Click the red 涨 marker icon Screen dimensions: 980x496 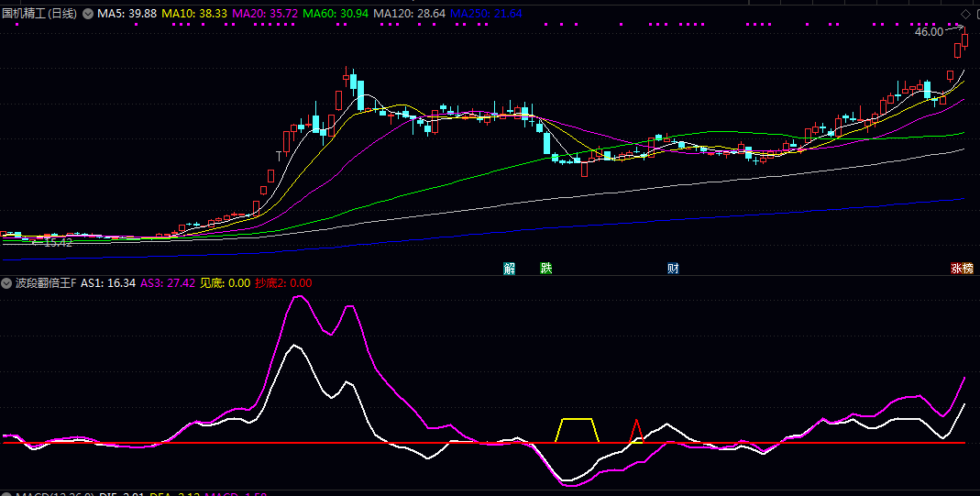956,269
